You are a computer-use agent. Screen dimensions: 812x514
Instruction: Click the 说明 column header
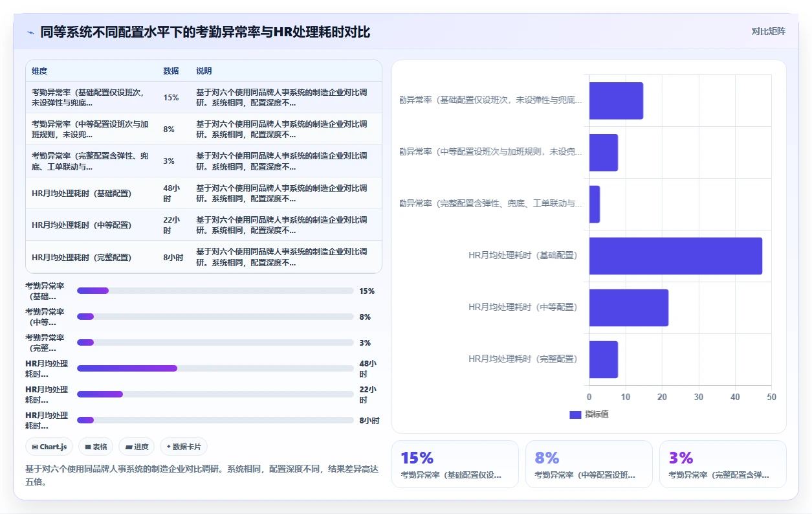[204, 71]
